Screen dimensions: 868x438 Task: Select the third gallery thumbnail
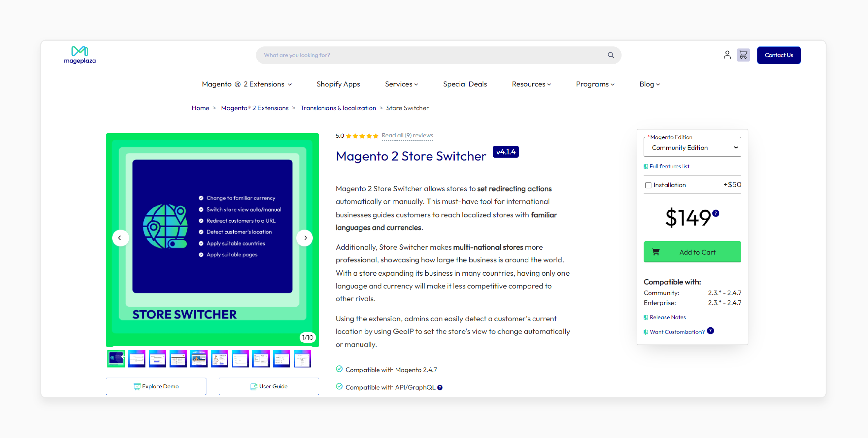click(x=157, y=359)
